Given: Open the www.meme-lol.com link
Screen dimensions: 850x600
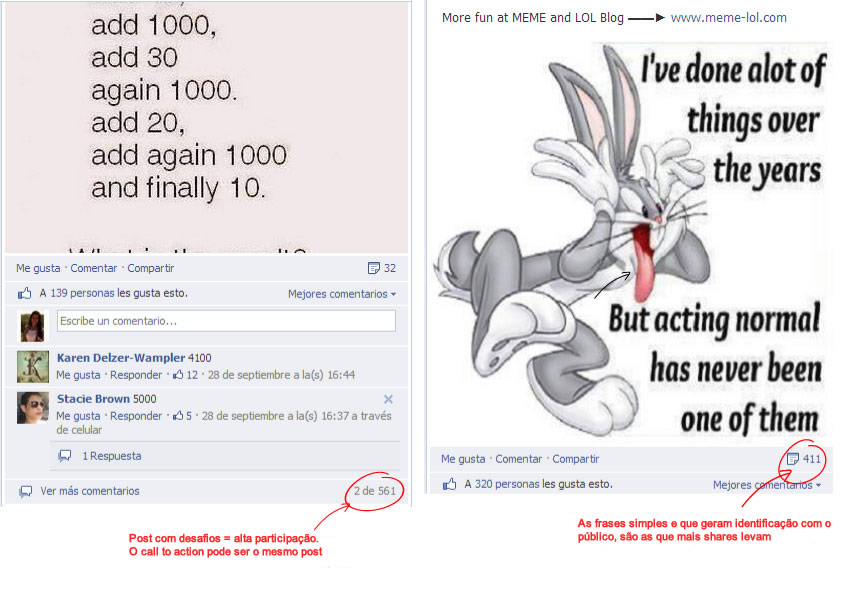Looking at the screenshot, I should (729, 17).
